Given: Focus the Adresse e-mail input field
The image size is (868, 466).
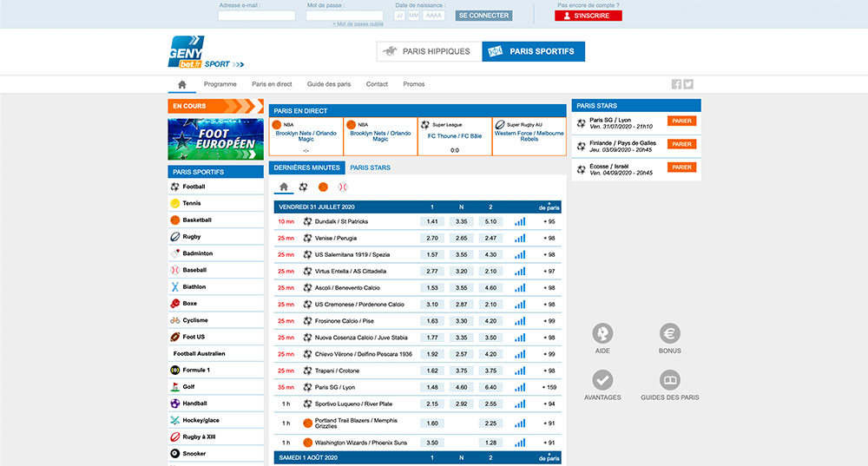Looking at the screenshot, I should (256, 16).
